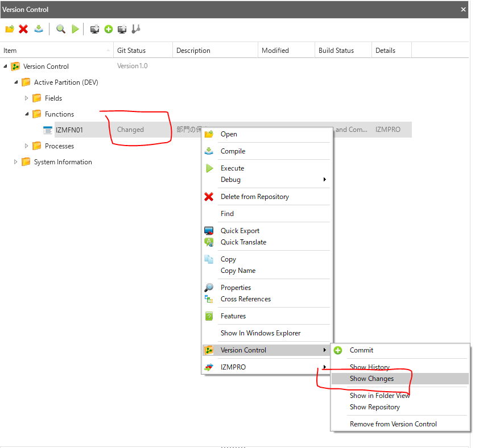The width and height of the screenshot is (479, 448).
Task: Click the IZMFN01 function icon
Action: (48, 130)
